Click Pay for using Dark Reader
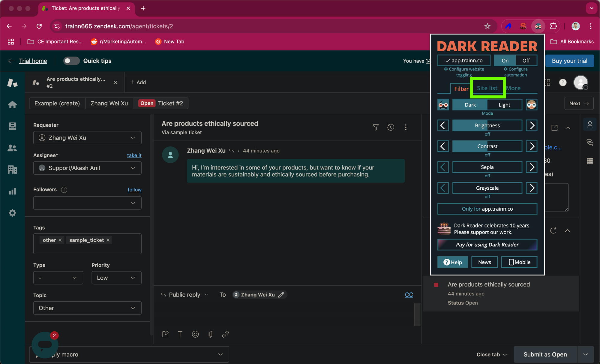600x364 pixels. [487, 245]
